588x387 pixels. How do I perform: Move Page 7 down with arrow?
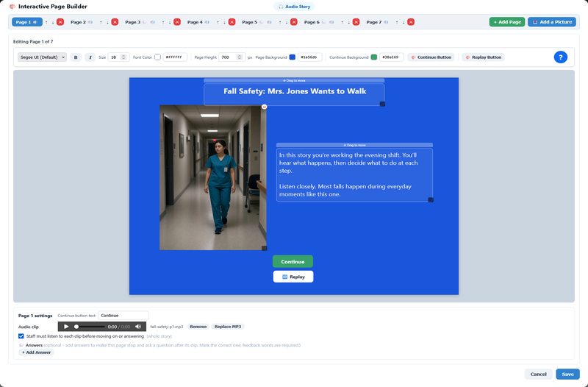point(404,22)
